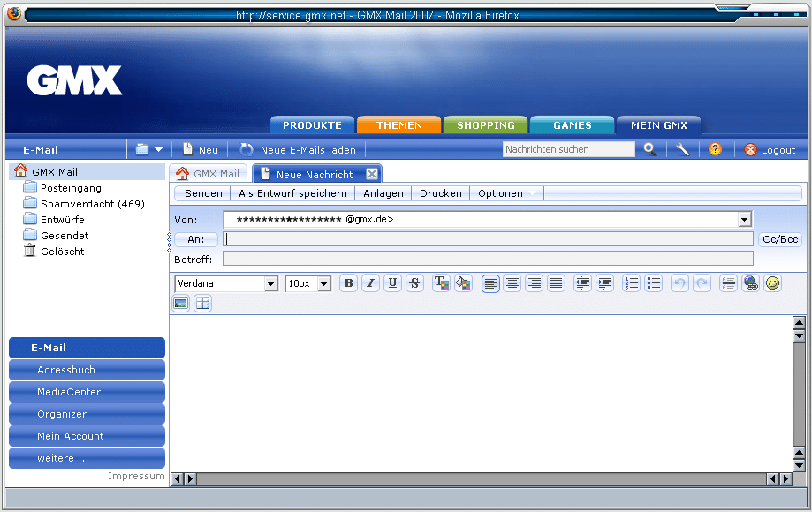Click Neu to compose a new message
812x512 pixels.
click(201, 150)
